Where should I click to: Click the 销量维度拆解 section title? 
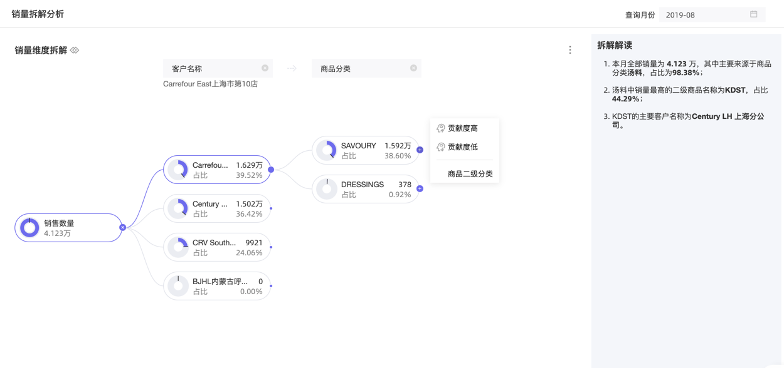click(x=41, y=50)
